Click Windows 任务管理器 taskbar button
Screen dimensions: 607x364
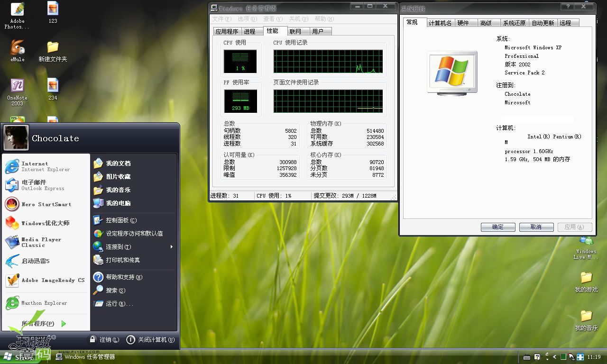click(86, 357)
